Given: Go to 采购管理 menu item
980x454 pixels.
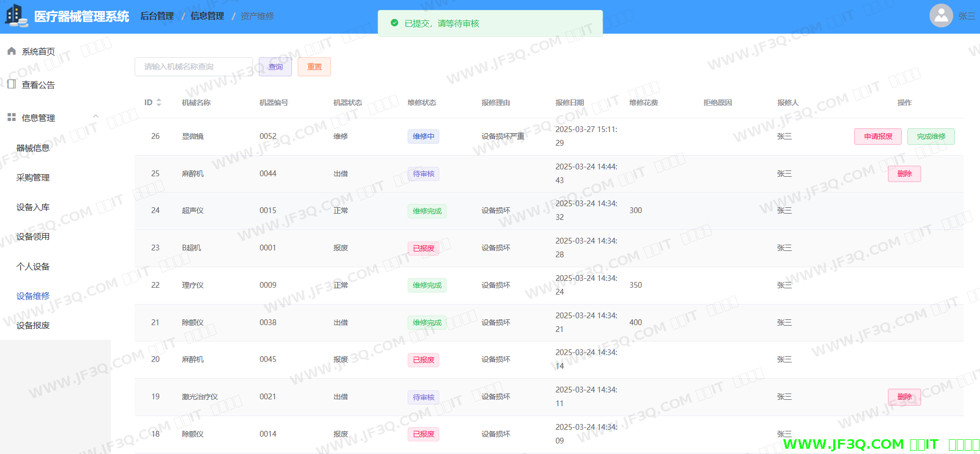Looking at the screenshot, I should [33, 178].
